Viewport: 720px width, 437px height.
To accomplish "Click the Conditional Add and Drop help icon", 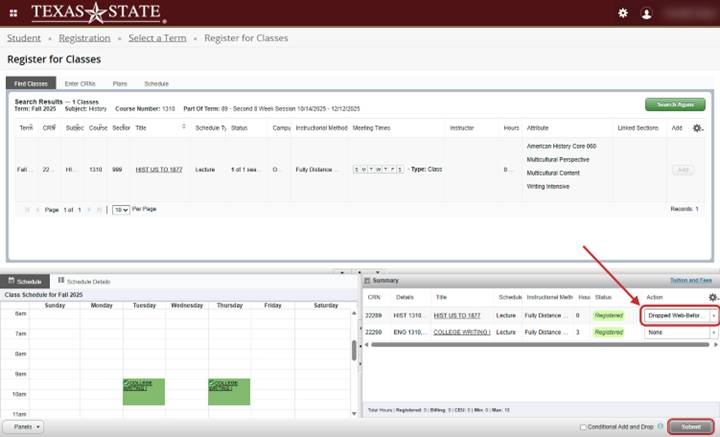I will click(x=661, y=427).
